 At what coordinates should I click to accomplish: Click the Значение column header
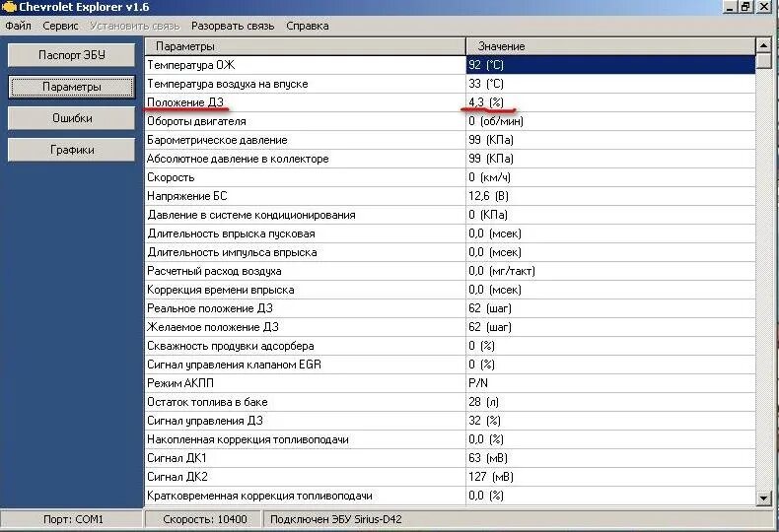[x=610, y=46]
